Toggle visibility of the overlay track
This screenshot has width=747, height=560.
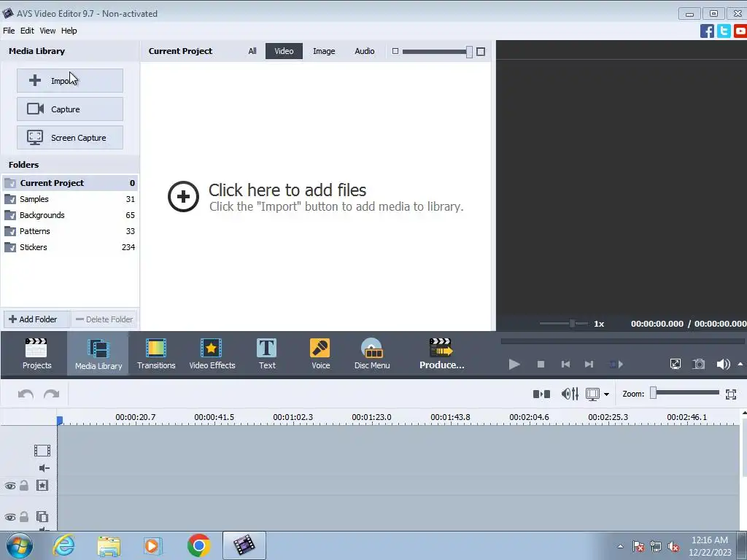coord(10,517)
